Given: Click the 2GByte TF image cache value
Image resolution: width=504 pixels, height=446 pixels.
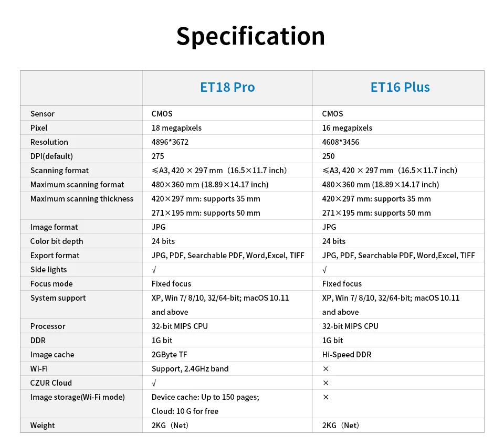Looking at the screenshot, I should (169, 355).
